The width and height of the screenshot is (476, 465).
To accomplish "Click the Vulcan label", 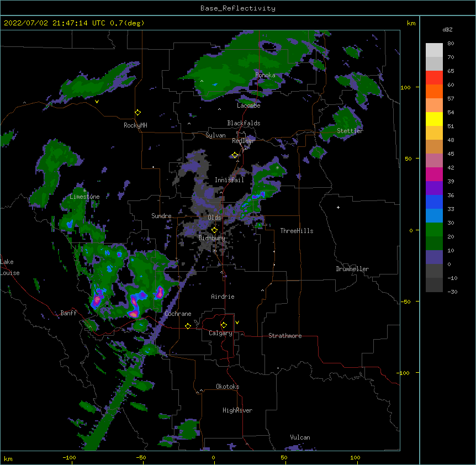I will coord(300,437).
